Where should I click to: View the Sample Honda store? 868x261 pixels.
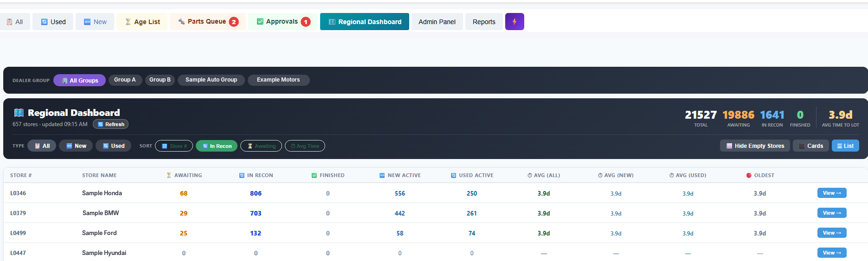coord(832,193)
